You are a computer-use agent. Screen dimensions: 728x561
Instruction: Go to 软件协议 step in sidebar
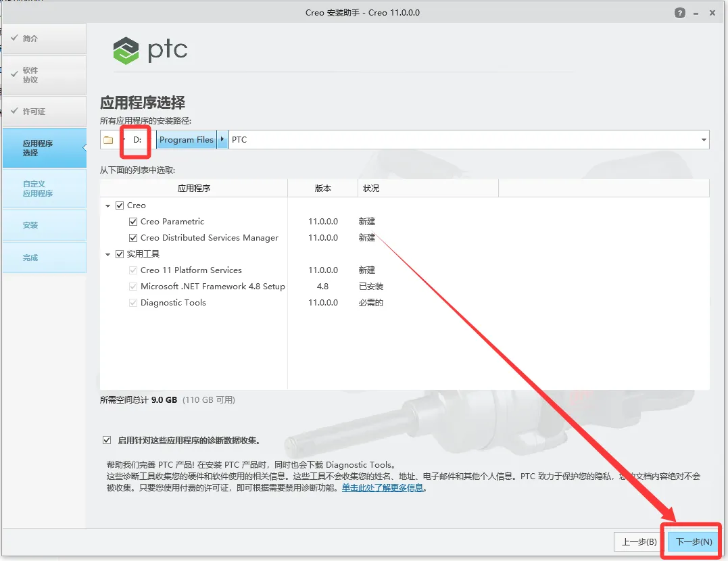45,75
